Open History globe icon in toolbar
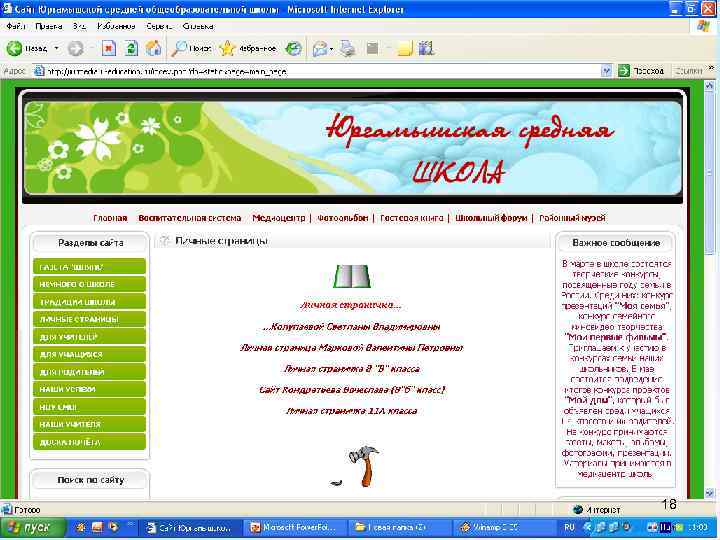 pos(293,48)
